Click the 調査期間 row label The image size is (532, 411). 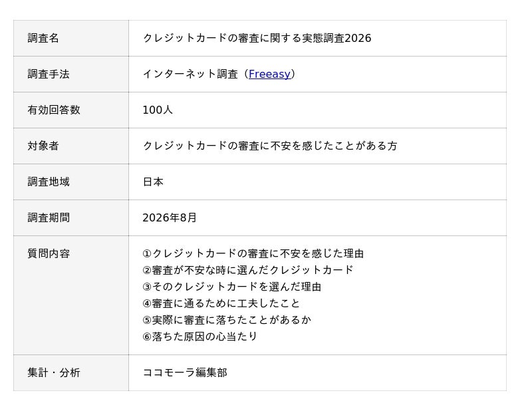point(49,217)
